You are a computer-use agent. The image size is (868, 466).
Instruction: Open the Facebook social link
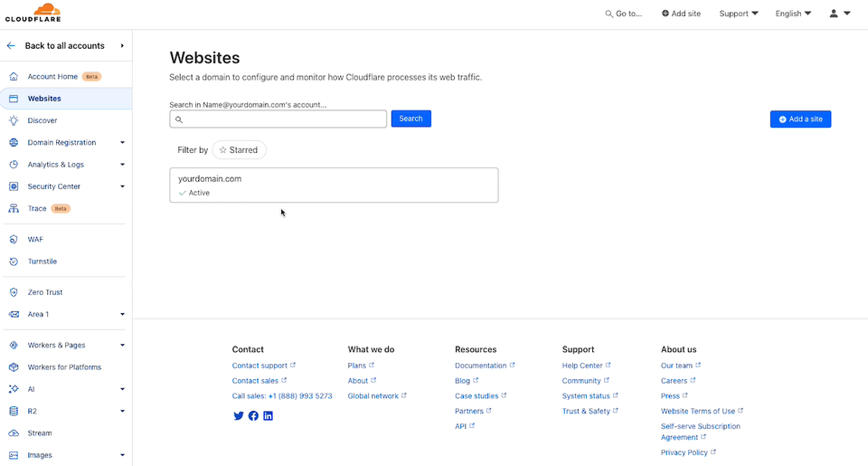click(x=253, y=415)
